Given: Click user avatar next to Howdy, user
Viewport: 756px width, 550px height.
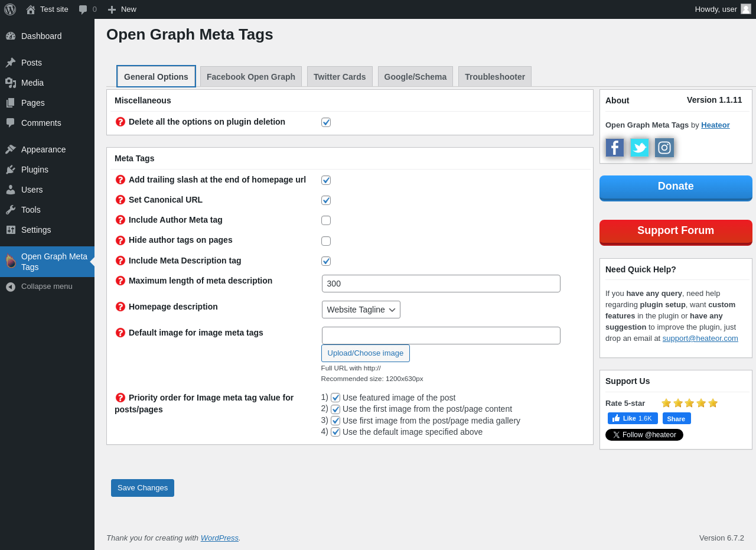Looking at the screenshot, I should [x=746, y=9].
